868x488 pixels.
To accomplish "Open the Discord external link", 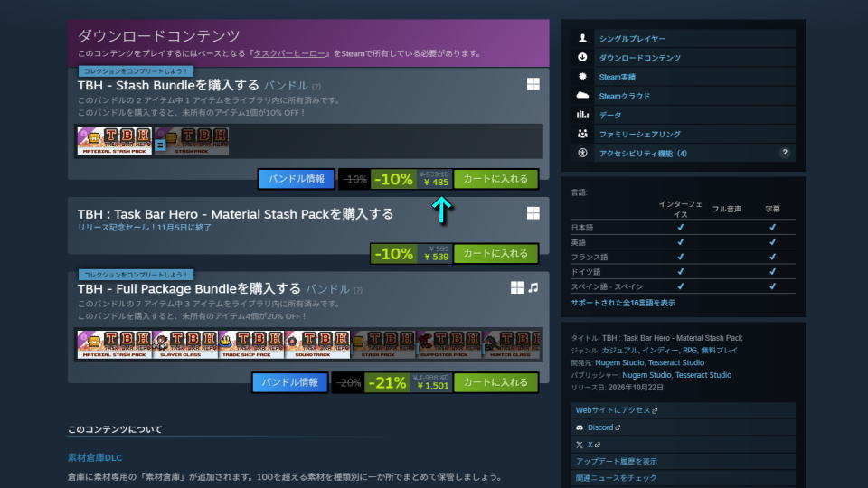I will [x=603, y=427].
